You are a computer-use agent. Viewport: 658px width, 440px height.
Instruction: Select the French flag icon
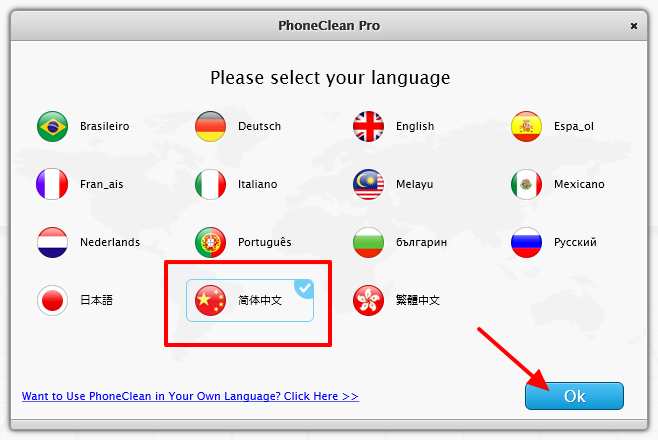(52, 184)
